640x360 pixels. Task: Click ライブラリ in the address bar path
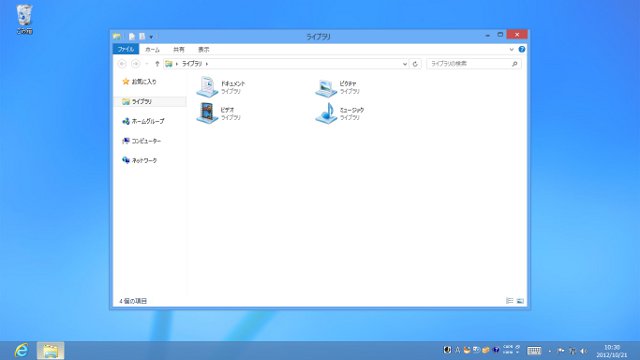(192, 64)
